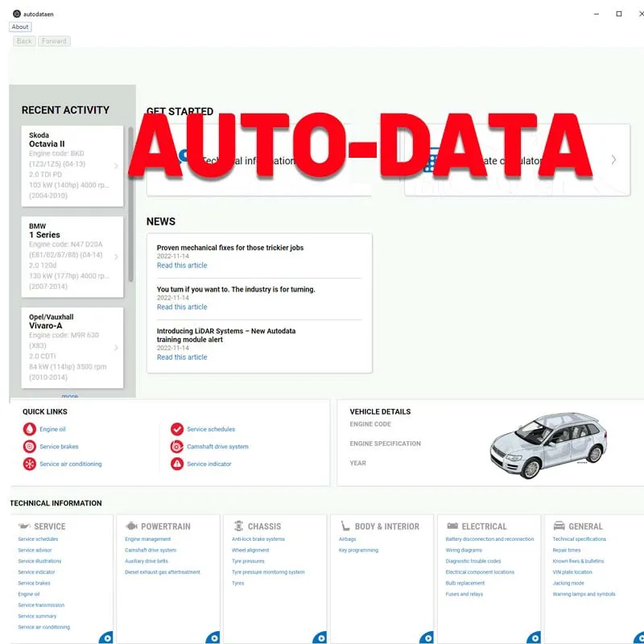Viewport: 644px width, 644px height.
Task: Expand the BMW 1 Series card chevron
Action: (116, 257)
